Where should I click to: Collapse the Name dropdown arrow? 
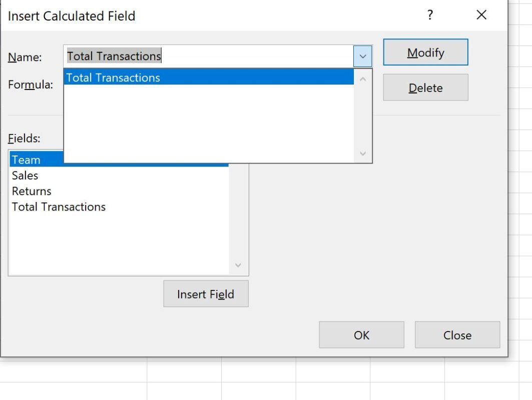363,56
